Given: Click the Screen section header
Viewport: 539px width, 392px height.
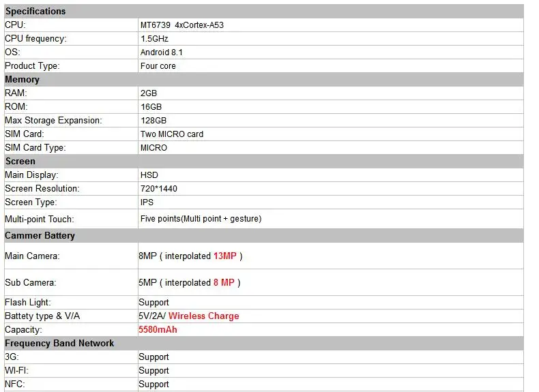Looking at the screenshot, I should (x=264, y=161).
